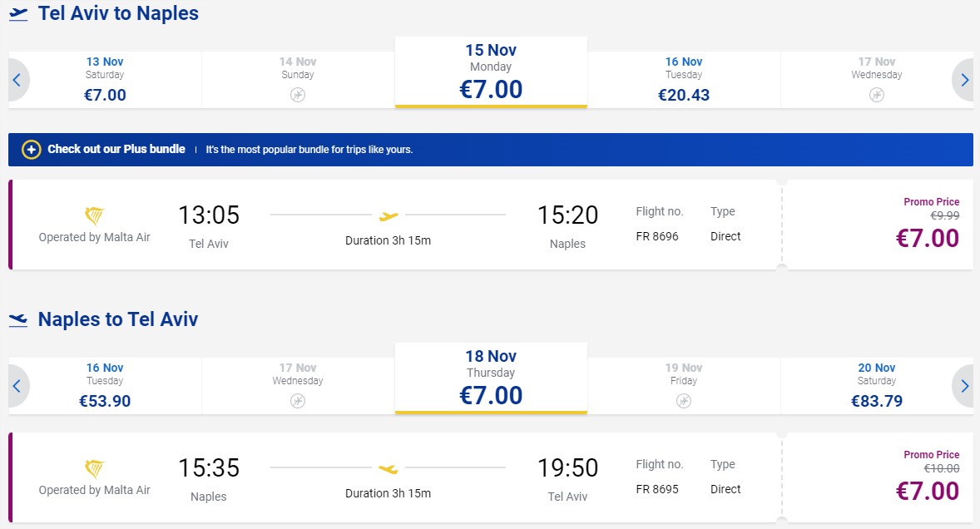Click the 13:05 Tel Aviv flight card
Screen dimensions: 980x529
point(393,225)
